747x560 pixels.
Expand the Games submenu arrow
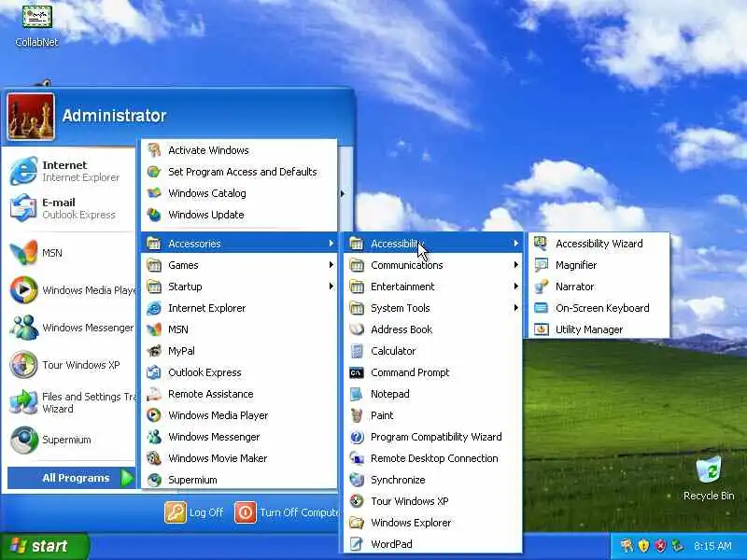coord(331,265)
